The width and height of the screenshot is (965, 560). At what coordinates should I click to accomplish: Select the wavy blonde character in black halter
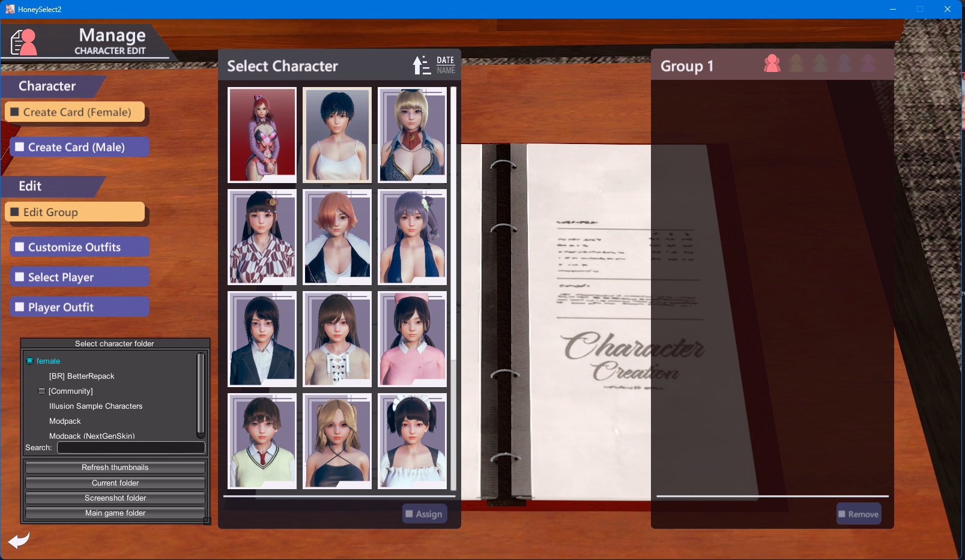tap(337, 441)
